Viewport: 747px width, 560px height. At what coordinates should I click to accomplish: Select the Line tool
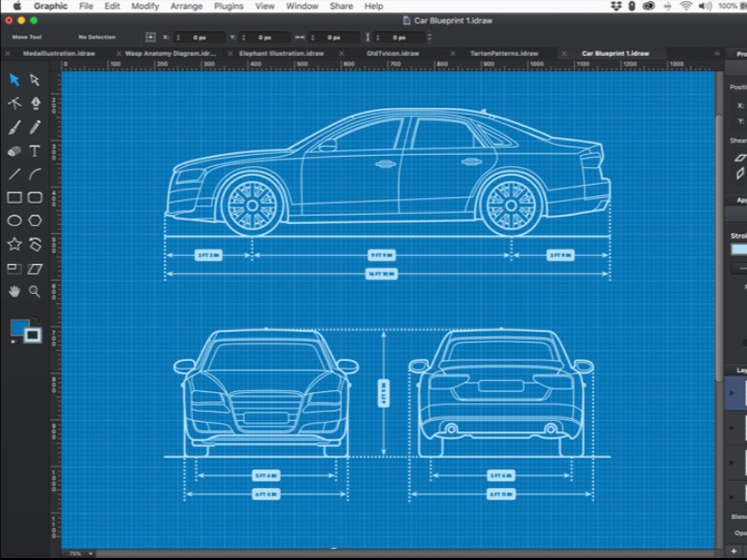tap(14, 174)
